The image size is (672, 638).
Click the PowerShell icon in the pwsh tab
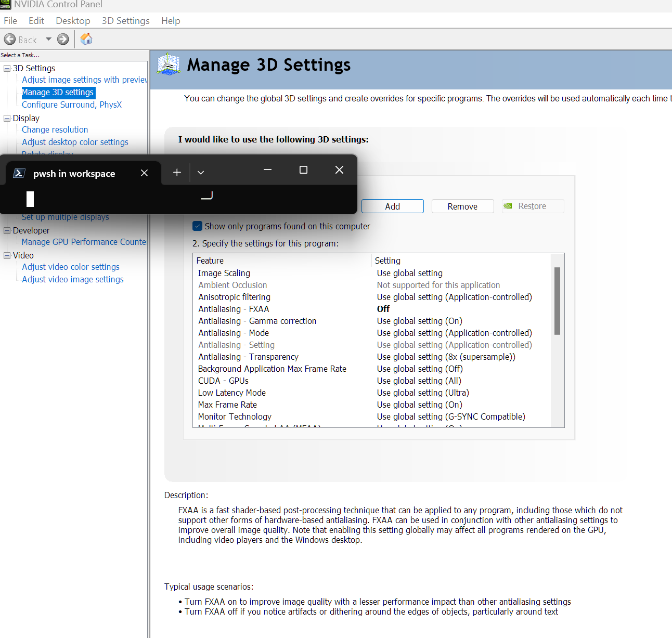[x=19, y=173]
